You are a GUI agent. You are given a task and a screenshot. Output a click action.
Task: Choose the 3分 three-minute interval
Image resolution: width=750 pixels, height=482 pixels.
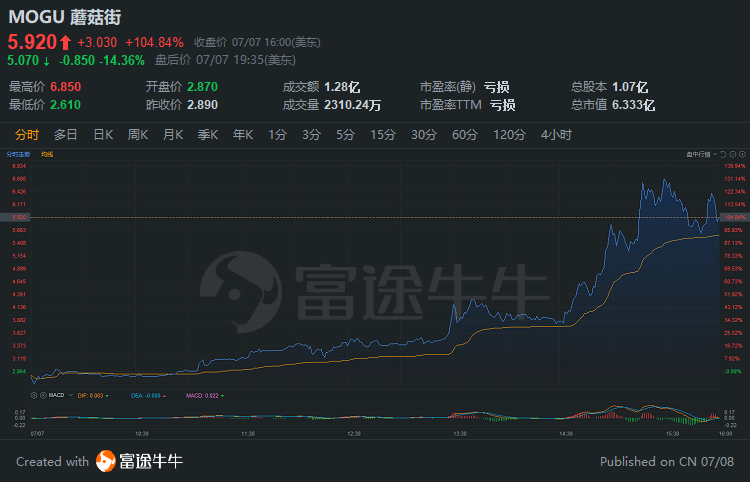(311, 135)
